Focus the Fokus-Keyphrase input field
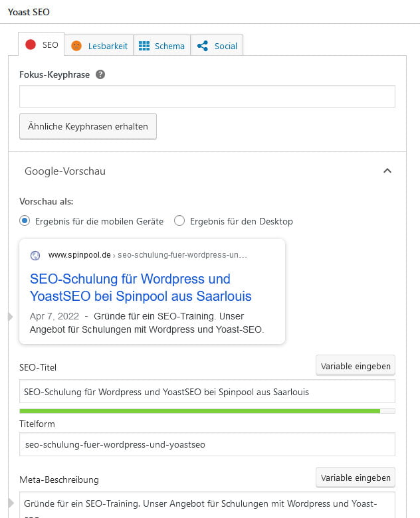This screenshot has height=518, width=420. (x=207, y=96)
